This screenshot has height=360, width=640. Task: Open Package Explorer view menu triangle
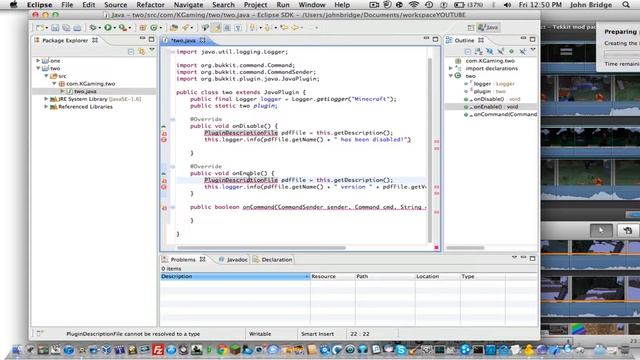click(152, 50)
